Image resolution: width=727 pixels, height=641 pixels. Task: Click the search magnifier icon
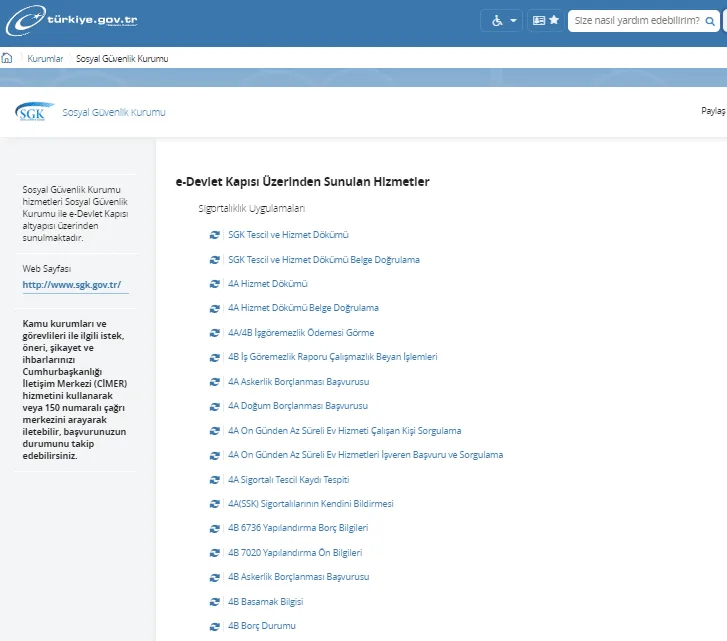(709, 21)
